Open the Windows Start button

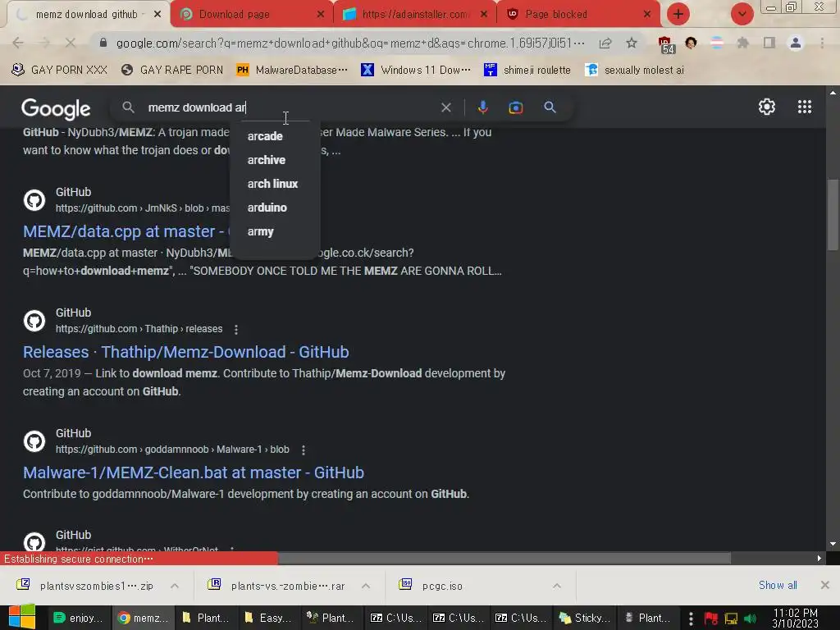(x=21, y=617)
